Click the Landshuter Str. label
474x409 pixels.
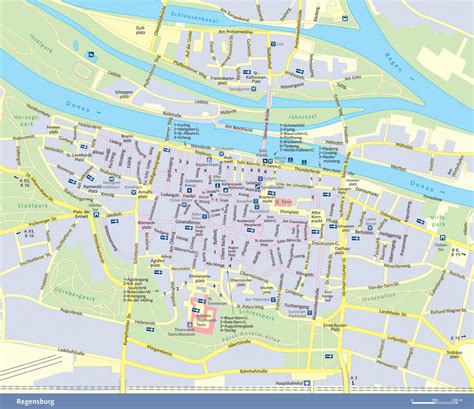pyautogui.click(x=392, y=312)
